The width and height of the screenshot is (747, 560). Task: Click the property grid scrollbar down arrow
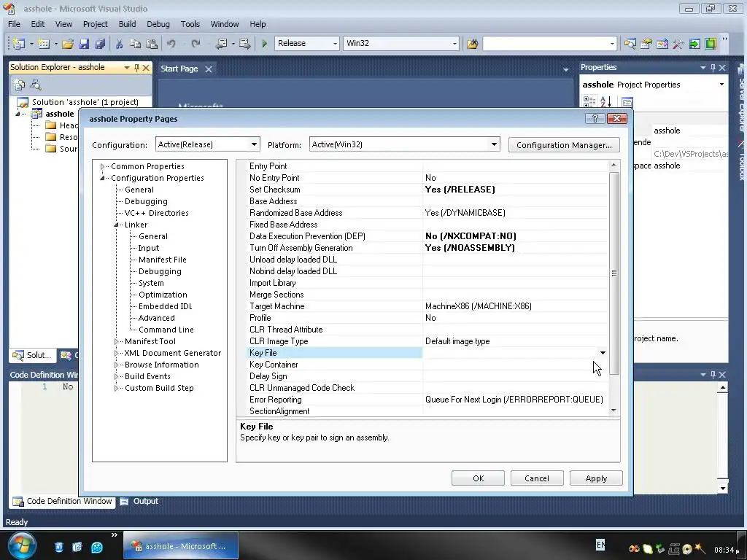(x=614, y=410)
